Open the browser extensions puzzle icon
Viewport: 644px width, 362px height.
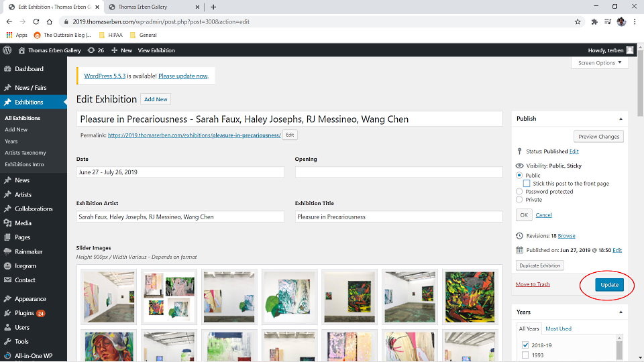point(594,21)
